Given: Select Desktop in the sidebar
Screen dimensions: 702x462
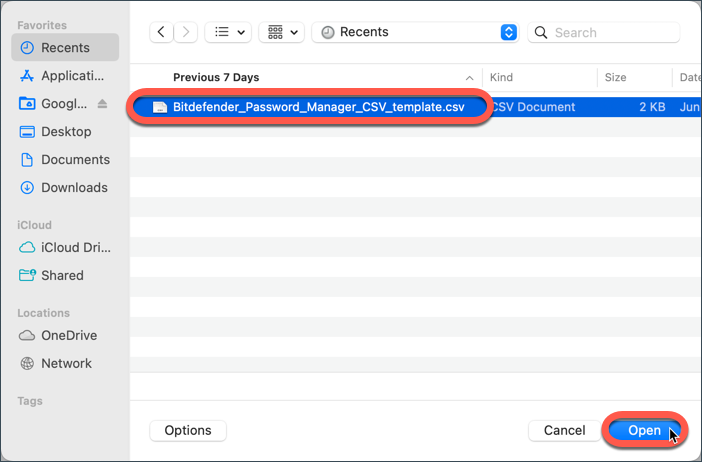Looking at the screenshot, I should click(x=65, y=132).
